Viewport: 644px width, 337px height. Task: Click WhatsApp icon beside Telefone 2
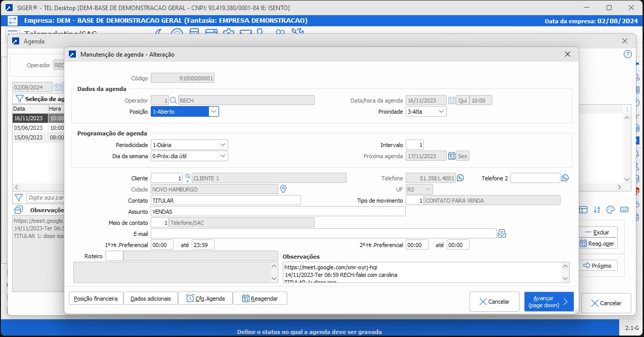tap(565, 178)
